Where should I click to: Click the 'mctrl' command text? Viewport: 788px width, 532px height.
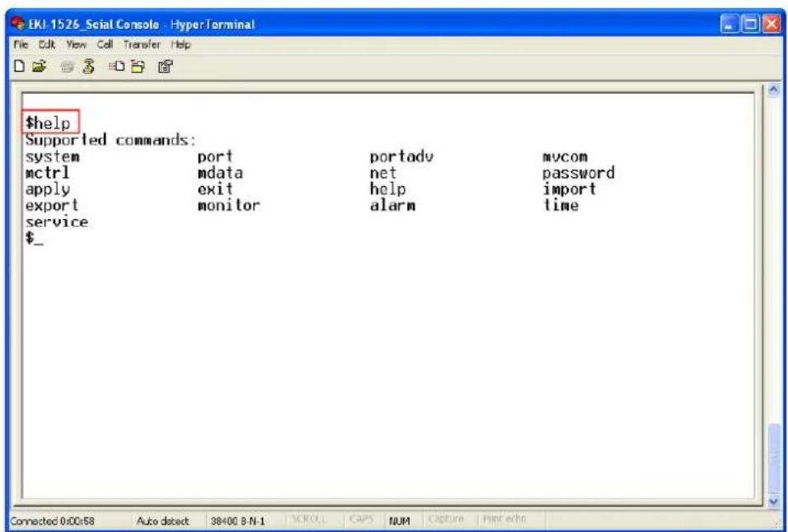47,173
